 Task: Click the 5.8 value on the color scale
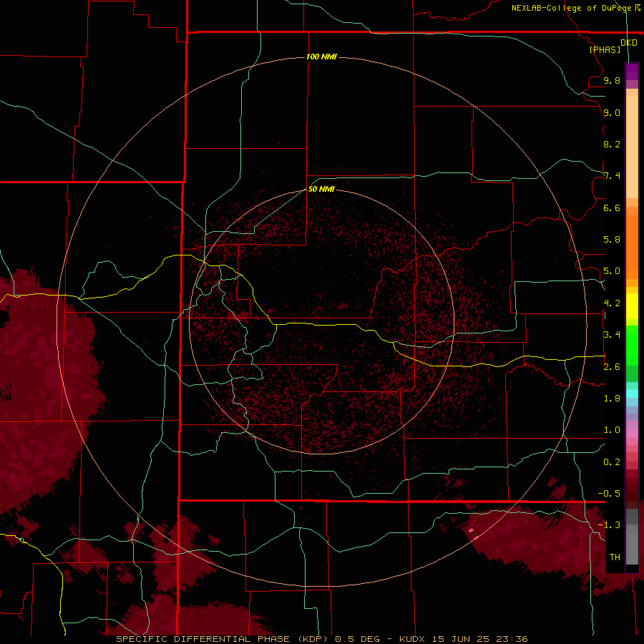point(612,239)
